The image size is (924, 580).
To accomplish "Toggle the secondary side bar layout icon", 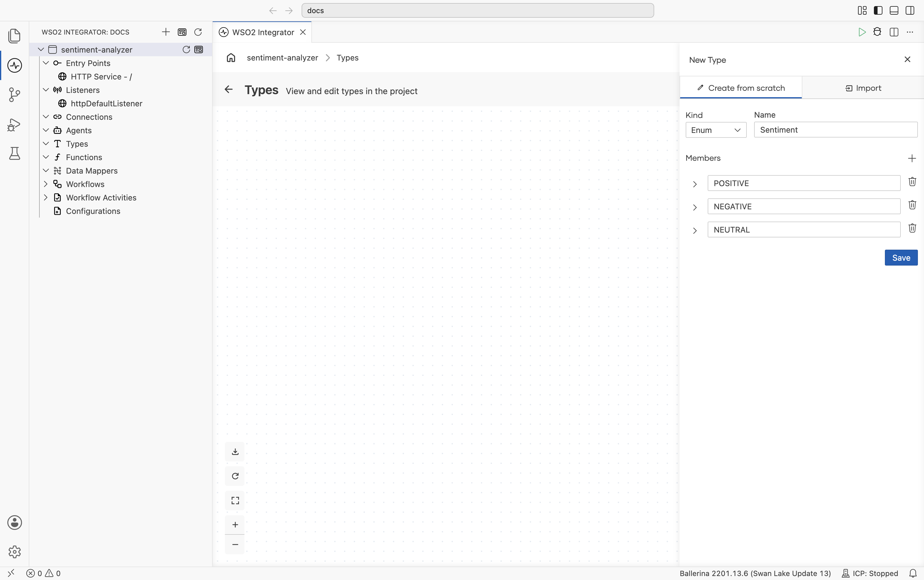I will pyautogui.click(x=910, y=10).
